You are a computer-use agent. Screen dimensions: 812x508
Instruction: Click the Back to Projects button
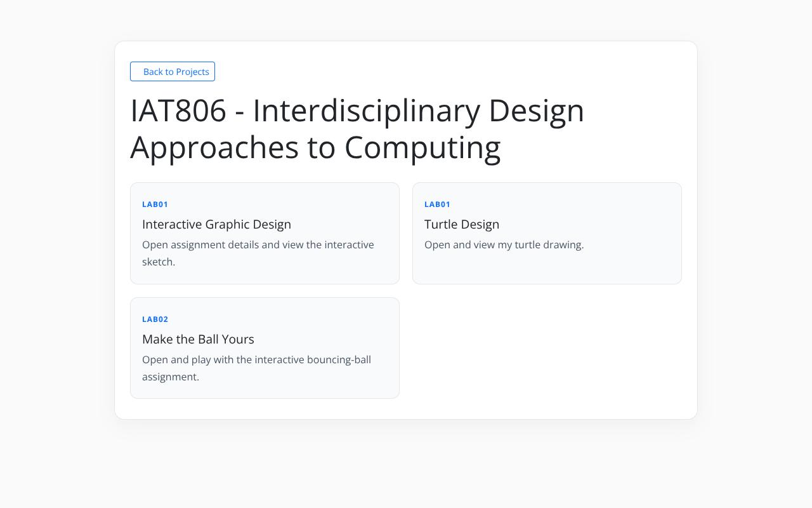point(173,72)
